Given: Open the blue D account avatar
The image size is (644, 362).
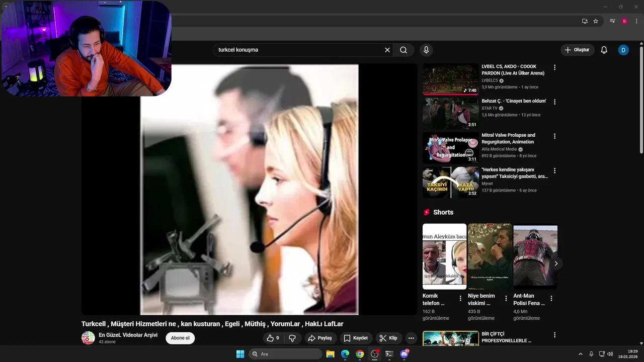Looking at the screenshot, I should [x=623, y=50].
